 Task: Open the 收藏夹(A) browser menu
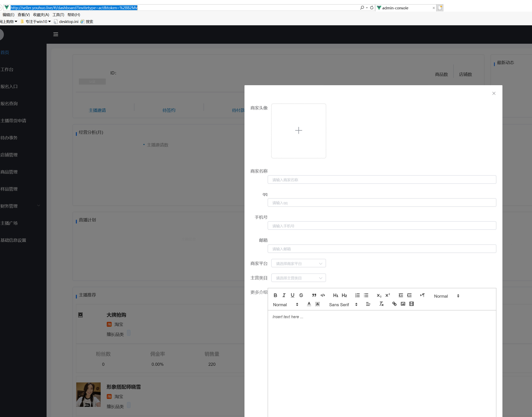[x=41, y=15]
